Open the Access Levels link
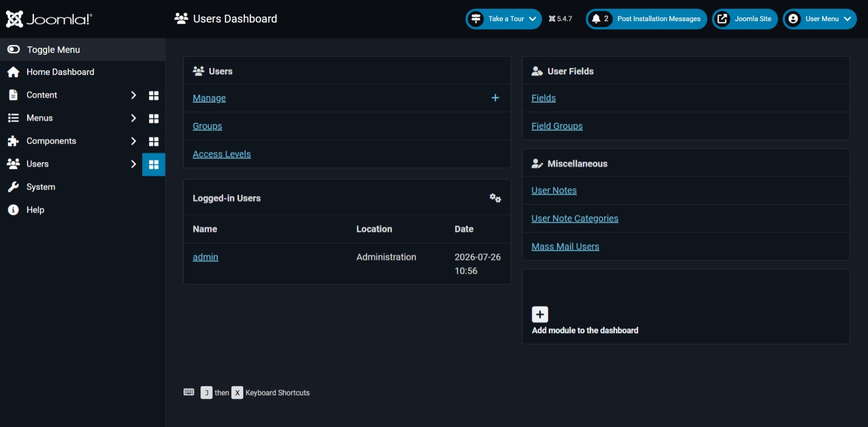 222,154
